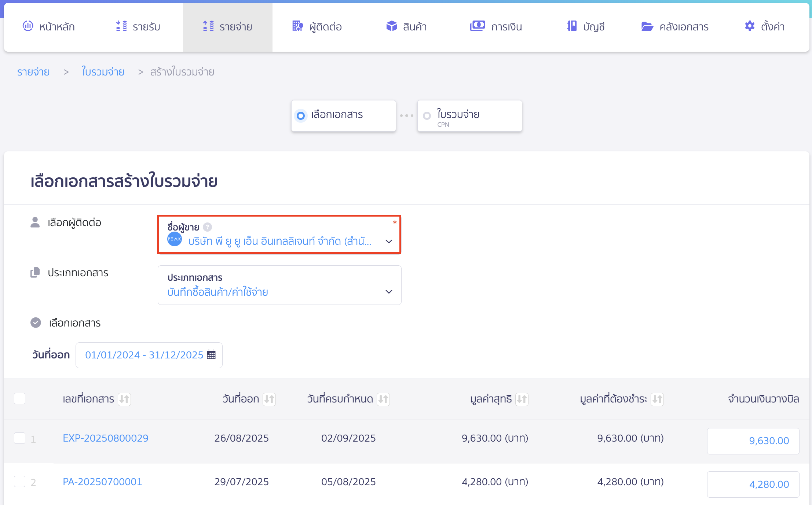Click the person icon beside เลือกผู้ติดต่อ

pyautogui.click(x=35, y=222)
